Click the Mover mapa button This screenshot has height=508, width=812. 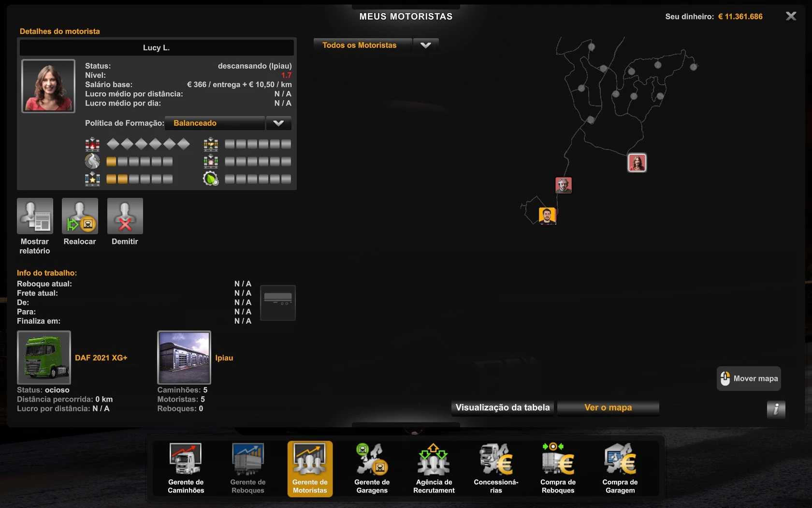coord(749,378)
